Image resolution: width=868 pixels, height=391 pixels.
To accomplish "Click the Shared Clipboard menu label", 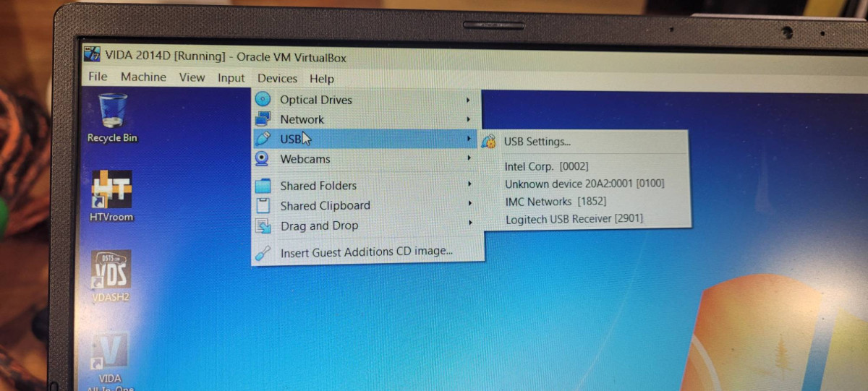I will [325, 206].
